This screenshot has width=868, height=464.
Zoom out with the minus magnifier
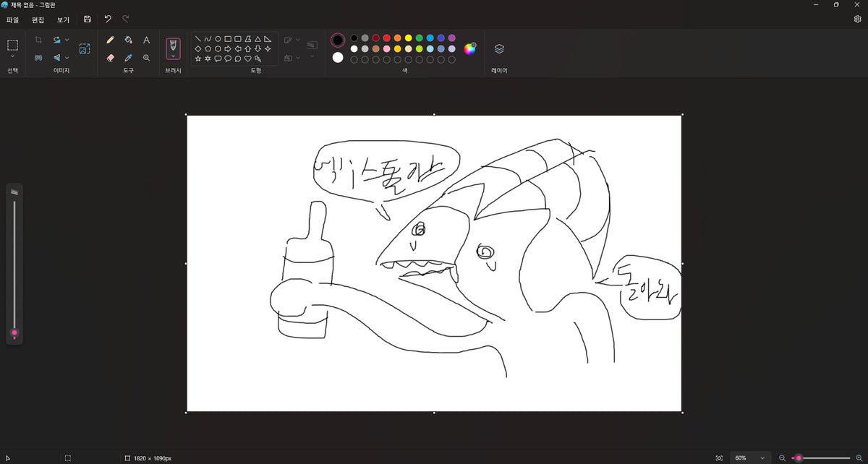[x=782, y=458]
